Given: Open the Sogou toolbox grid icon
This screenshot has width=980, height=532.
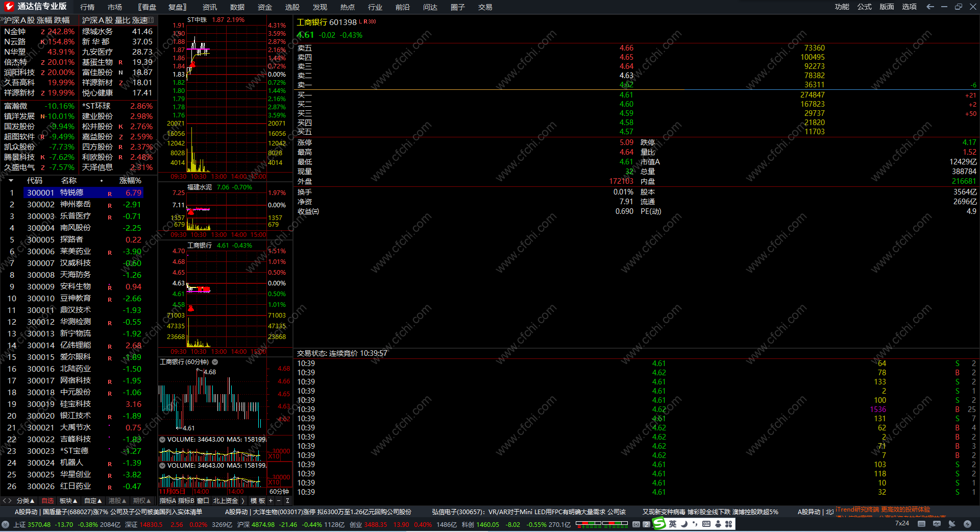Looking at the screenshot, I should 728,524.
